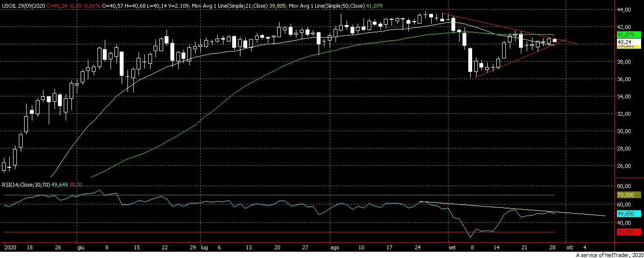Click the 29 date label on time axis
The height and width of the screenshot is (258, 644).
[193, 246]
